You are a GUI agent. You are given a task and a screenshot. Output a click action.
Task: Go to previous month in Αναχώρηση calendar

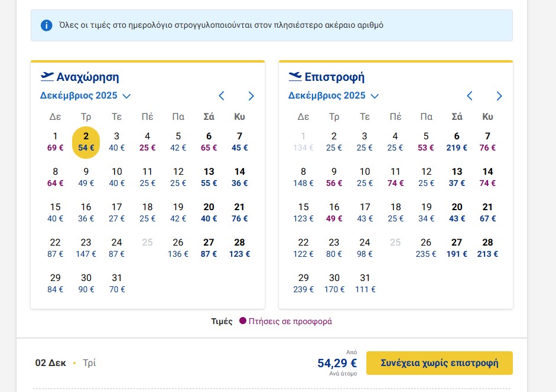click(x=222, y=96)
